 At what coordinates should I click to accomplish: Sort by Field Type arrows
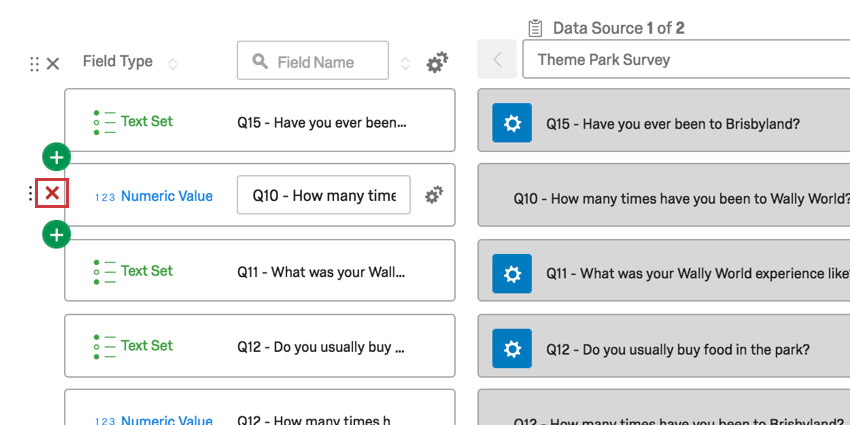[x=172, y=63]
